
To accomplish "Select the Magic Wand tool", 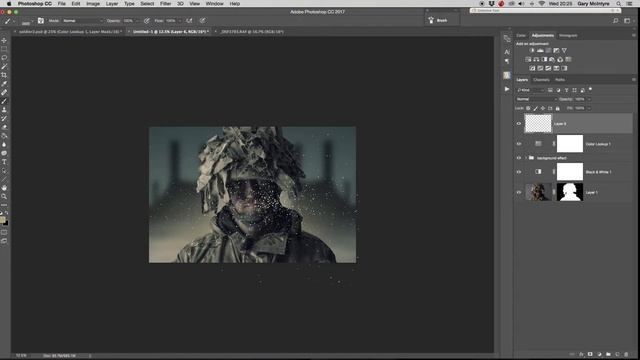I will (x=4, y=67).
